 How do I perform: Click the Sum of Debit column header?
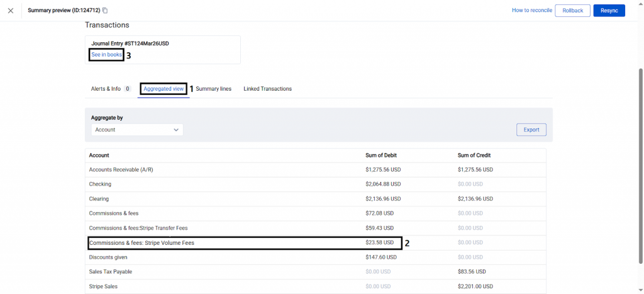(x=380, y=155)
